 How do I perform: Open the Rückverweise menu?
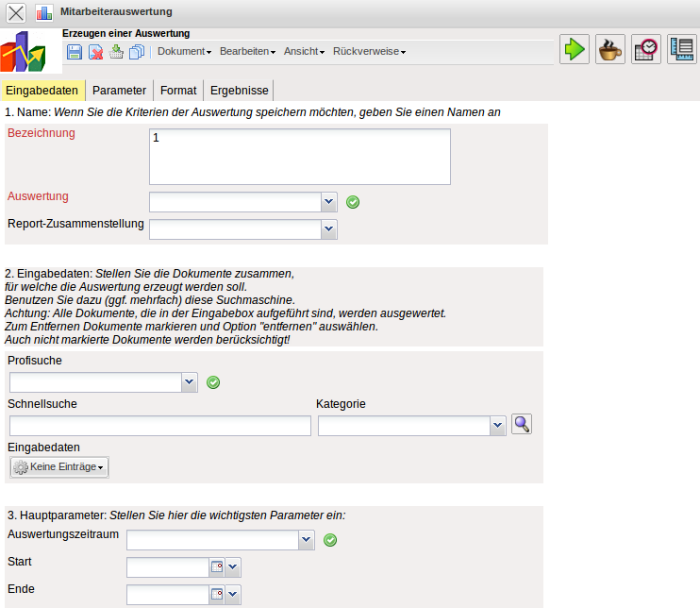(369, 52)
